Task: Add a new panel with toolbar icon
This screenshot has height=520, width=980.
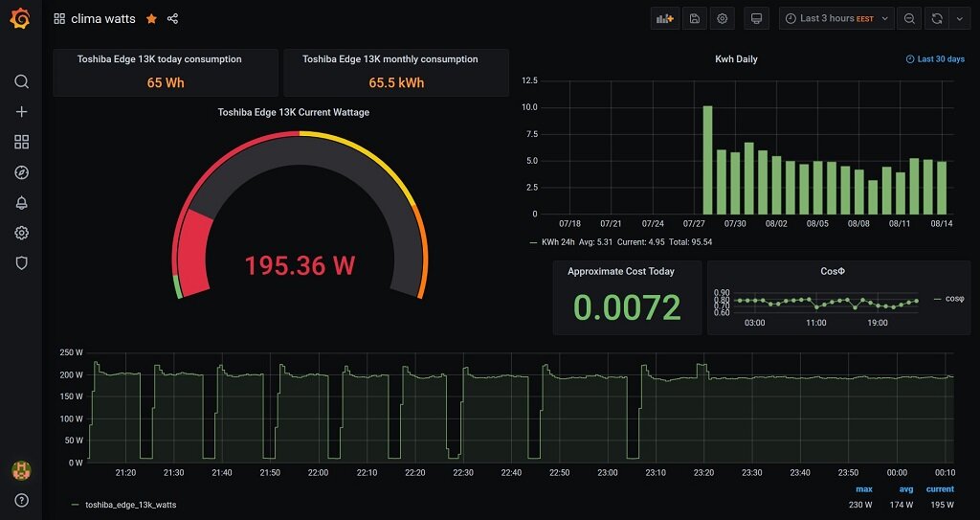Action: [x=665, y=19]
